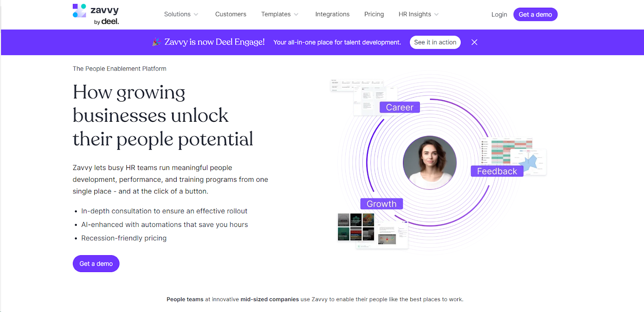Click the 'Zavvy lets busy HR teams' paragraph

(x=170, y=179)
